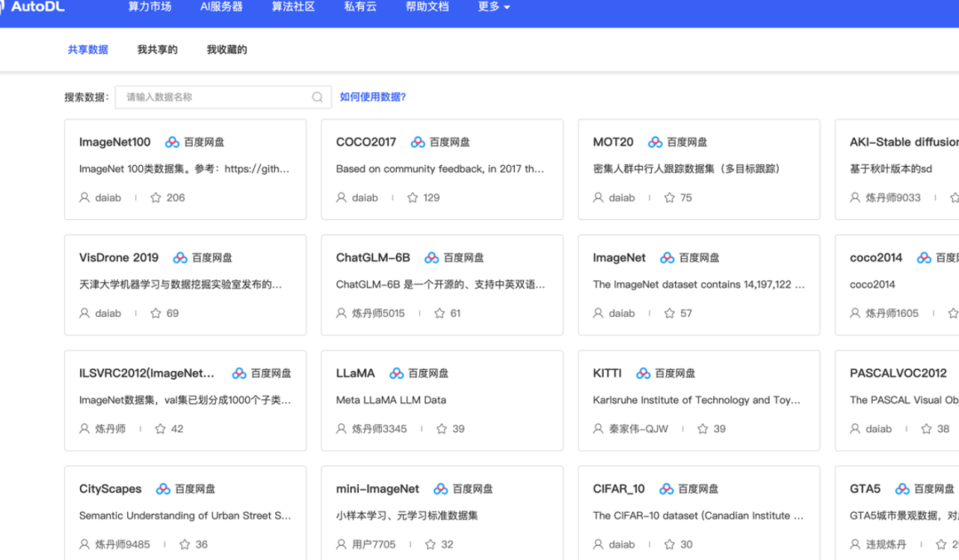Image resolution: width=959 pixels, height=560 pixels.
Task: Click Baidu Netdisk icon on GTA5 card
Action: (x=902, y=489)
